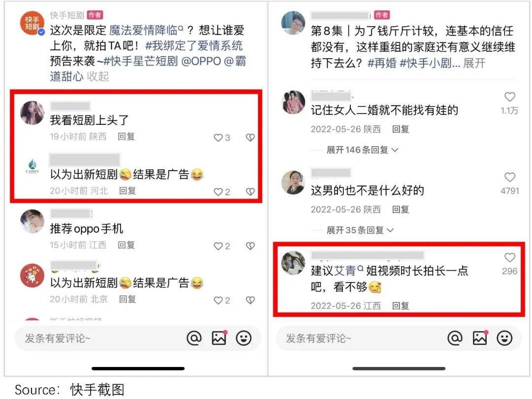532x399 pixels.
Task: Open the emoji picker in right comment bar
Action: pos(504,338)
